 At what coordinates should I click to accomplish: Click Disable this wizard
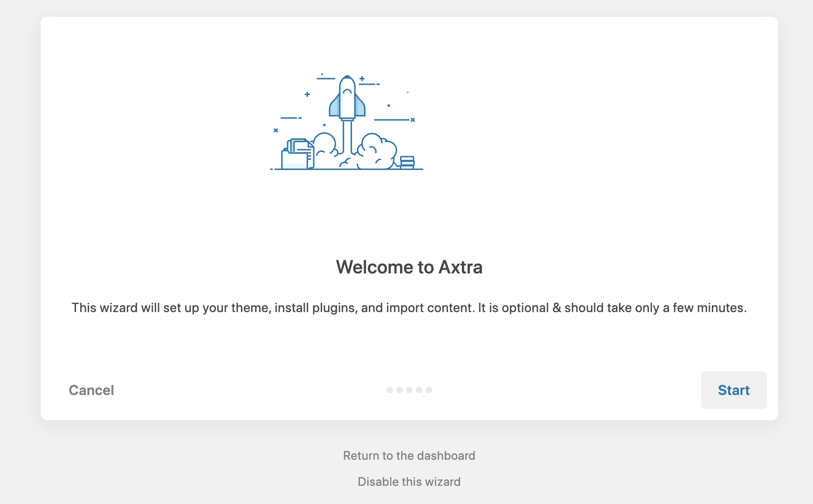pos(408,482)
